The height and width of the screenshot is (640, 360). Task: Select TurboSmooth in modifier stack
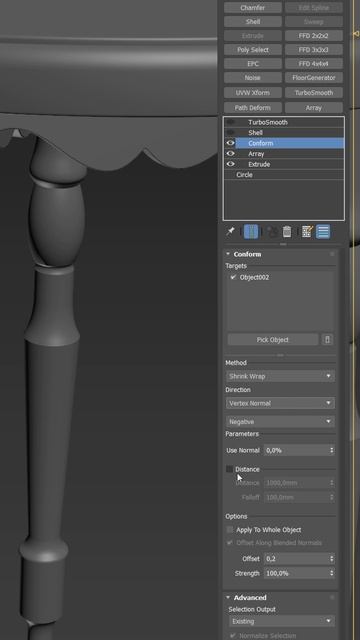click(x=268, y=122)
